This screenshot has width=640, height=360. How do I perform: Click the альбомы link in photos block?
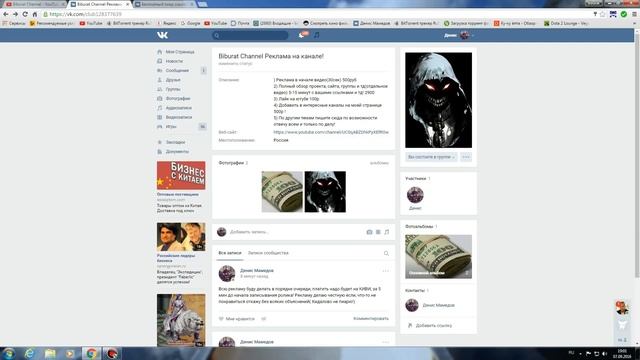point(379,163)
